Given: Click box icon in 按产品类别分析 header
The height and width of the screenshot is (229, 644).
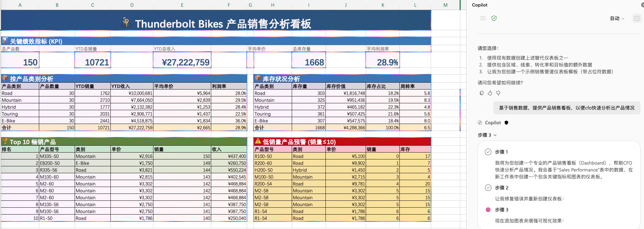Looking at the screenshot, I should [5, 78].
